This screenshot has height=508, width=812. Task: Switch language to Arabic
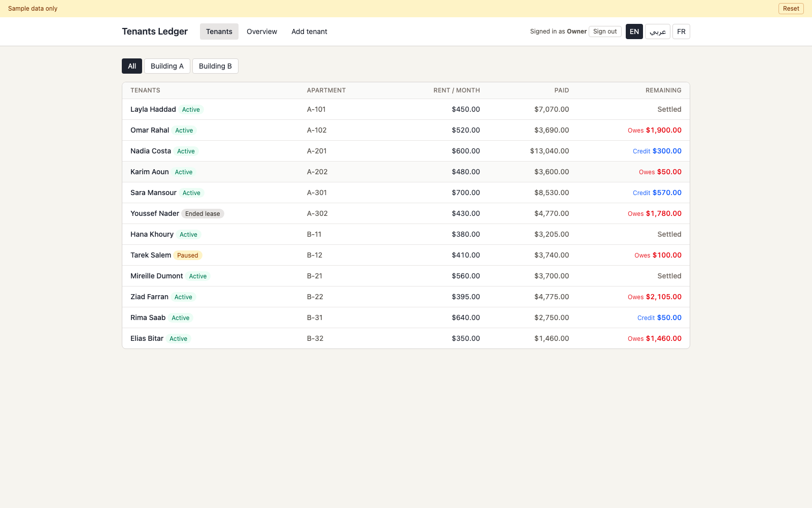point(658,31)
